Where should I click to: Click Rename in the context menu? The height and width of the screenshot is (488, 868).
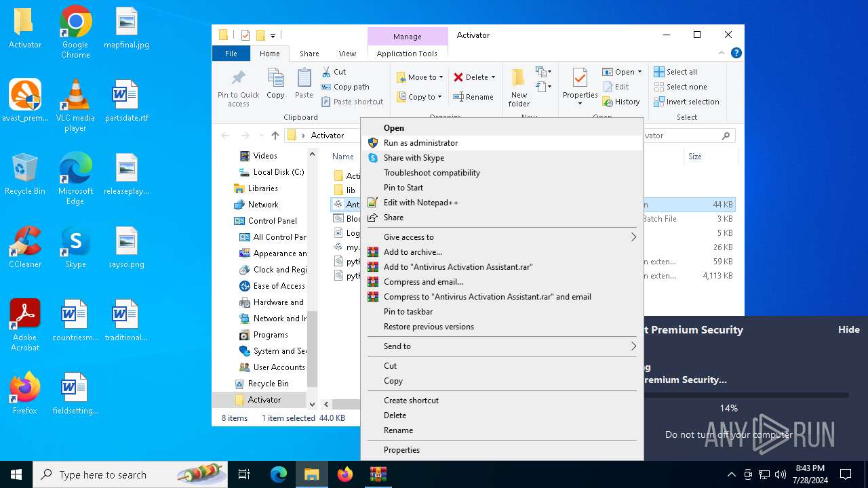coord(502,430)
